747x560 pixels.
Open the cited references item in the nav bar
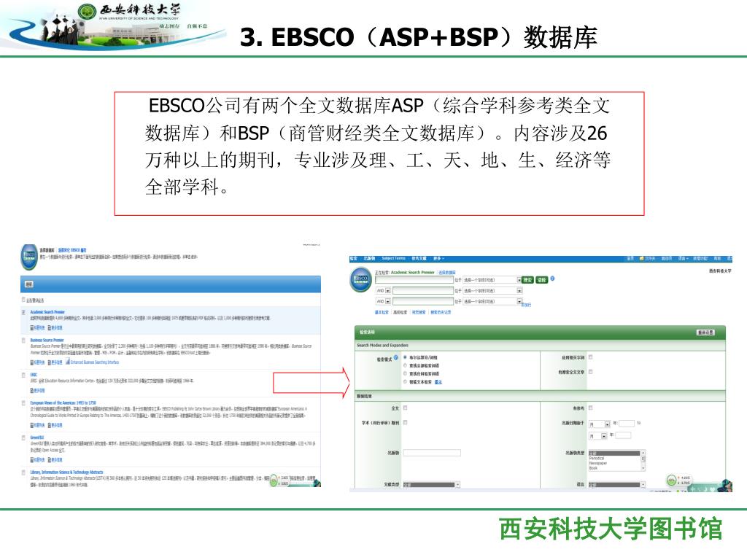pyautogui.click(x=419, y=259)
